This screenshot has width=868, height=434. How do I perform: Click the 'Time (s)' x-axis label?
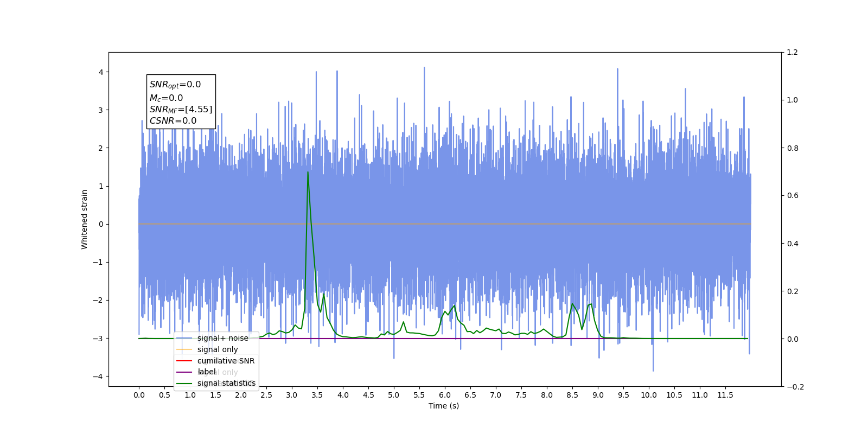pyautogui.click(x=444, y=406)
